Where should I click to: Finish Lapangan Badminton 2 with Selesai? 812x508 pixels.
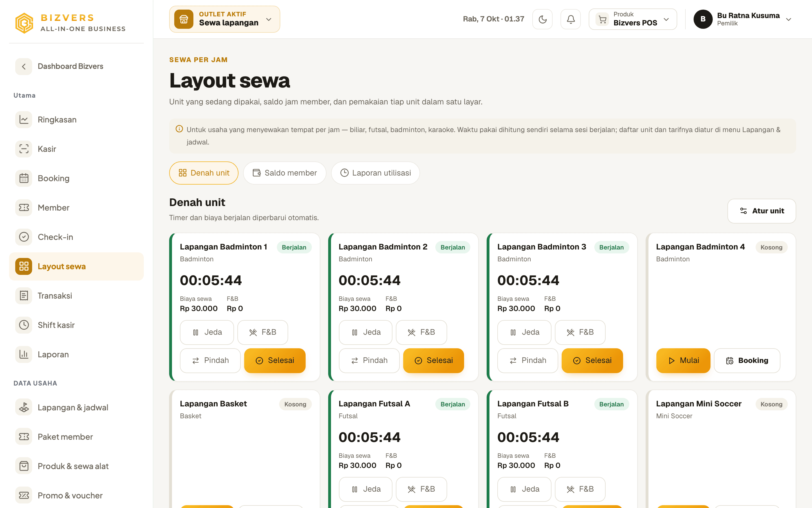[433, 360]
